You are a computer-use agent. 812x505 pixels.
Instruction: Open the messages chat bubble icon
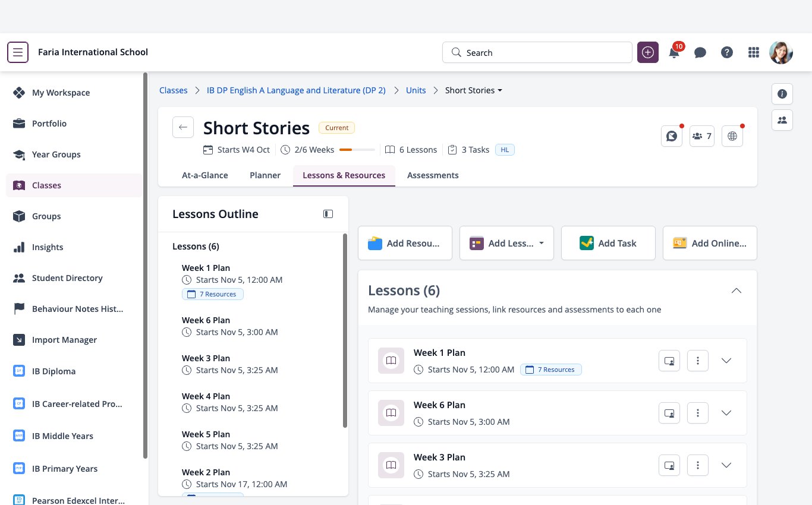(700, 52)
